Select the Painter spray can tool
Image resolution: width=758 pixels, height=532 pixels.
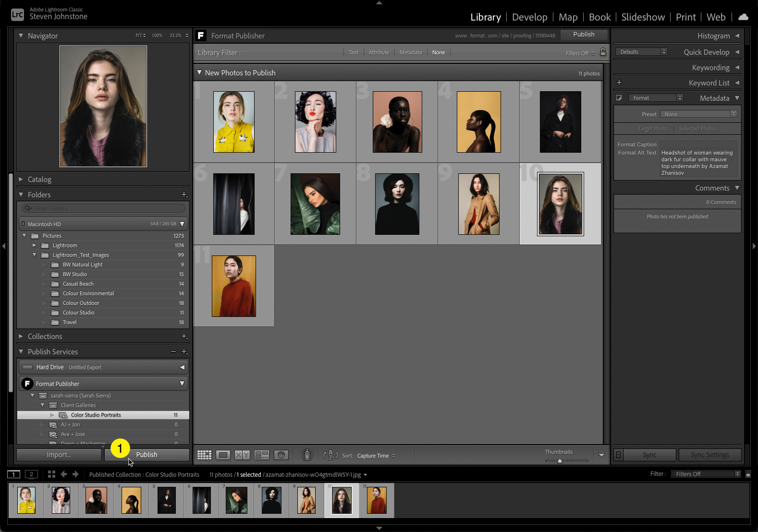point(307,455)
